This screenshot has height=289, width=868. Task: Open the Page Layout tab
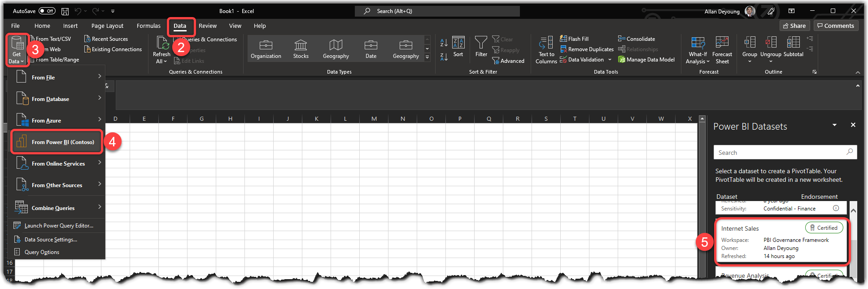pos(107,26)
